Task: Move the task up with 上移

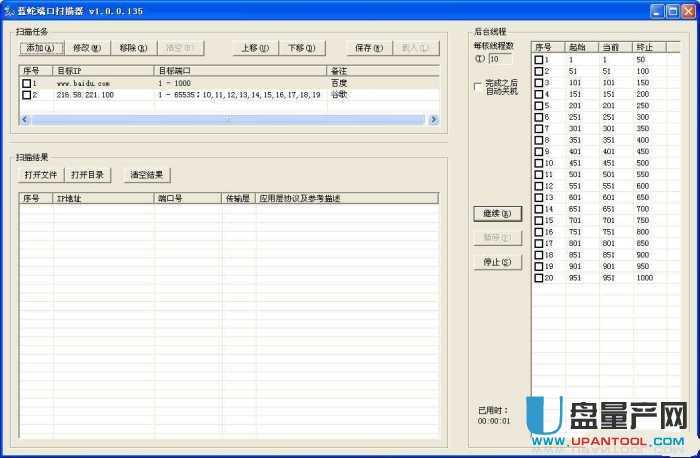Action: point(255,48)
